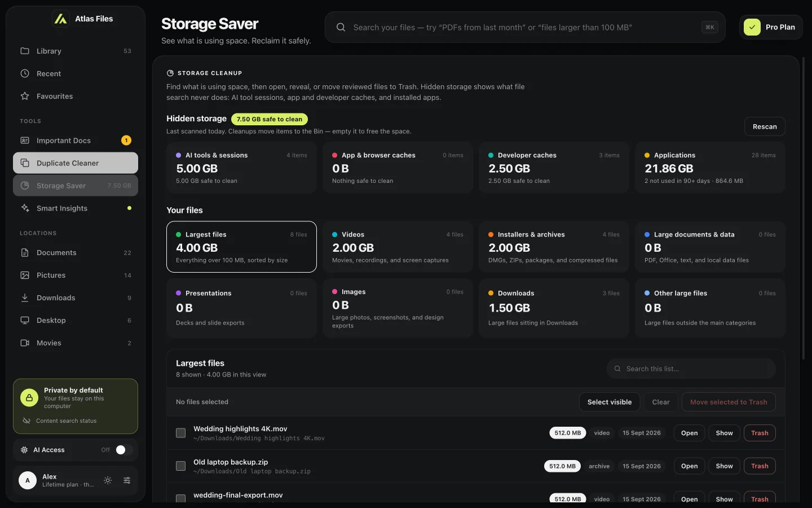
Task: Open Smart Insights sparkle icon
Action: 25,208
